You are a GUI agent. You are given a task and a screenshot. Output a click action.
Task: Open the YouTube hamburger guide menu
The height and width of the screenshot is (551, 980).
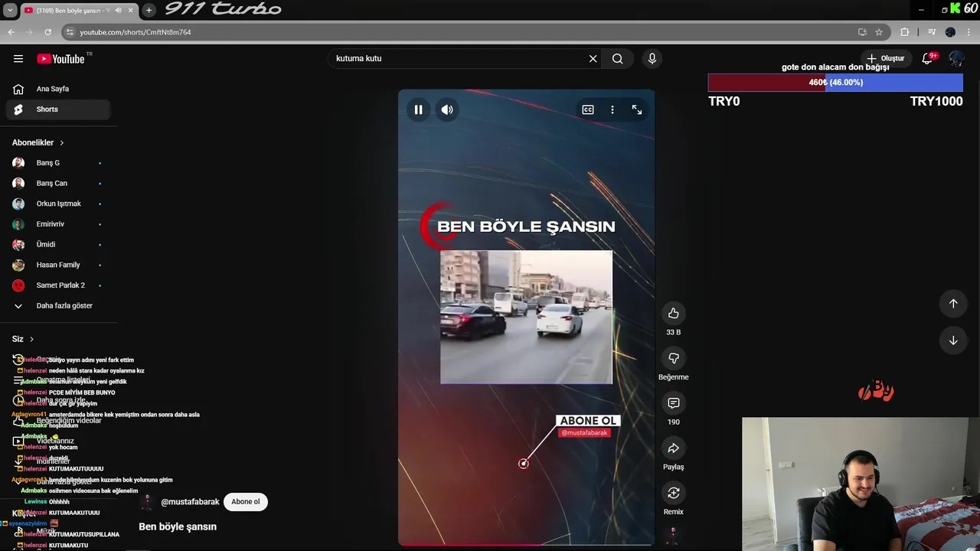coord(18,59)
